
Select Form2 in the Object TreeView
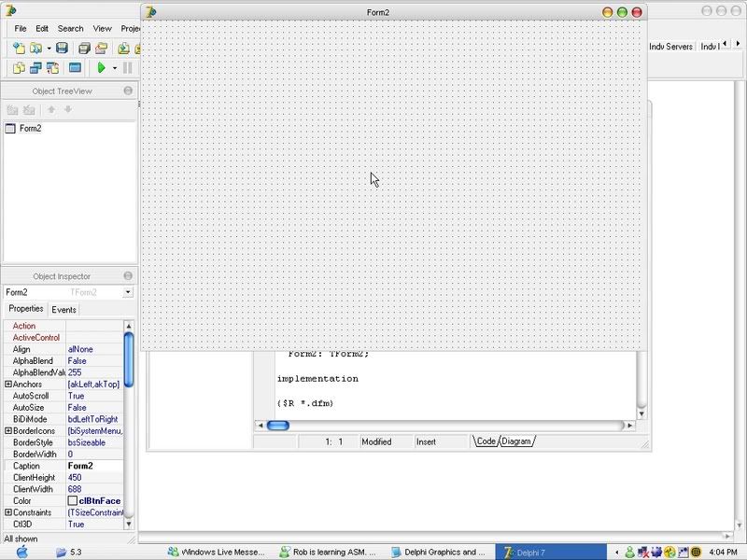pyautogui.click(x=30, y=128)
